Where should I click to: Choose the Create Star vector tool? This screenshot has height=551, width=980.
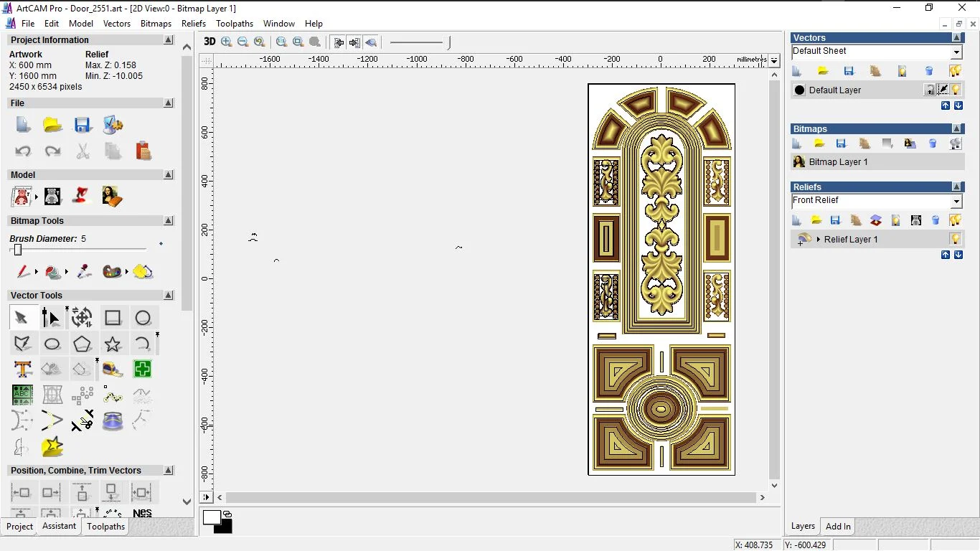113,344
